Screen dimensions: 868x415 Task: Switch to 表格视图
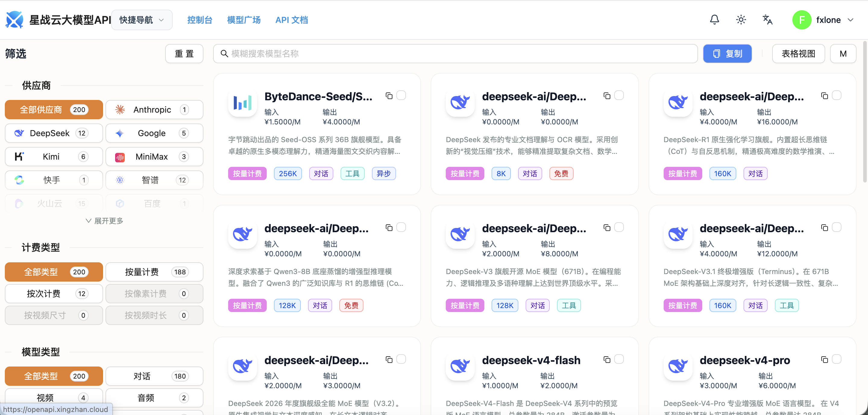pyautogui.click(x=798, y=54)
